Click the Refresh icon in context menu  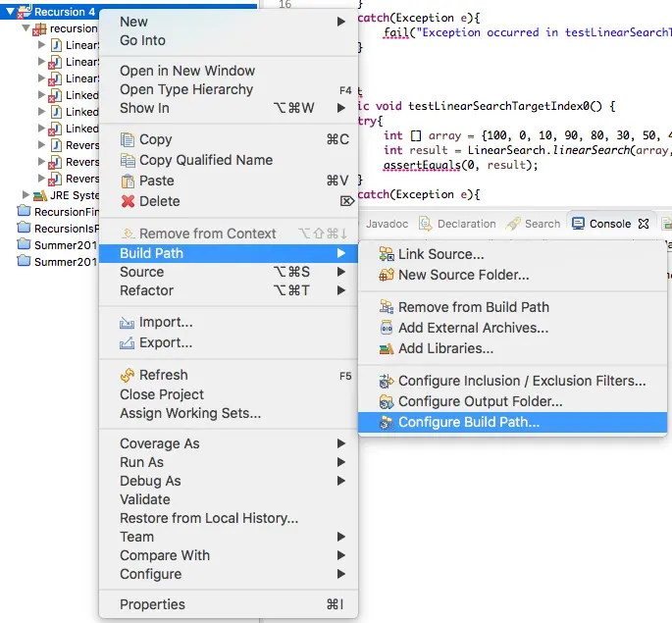(x=128, y=375)
